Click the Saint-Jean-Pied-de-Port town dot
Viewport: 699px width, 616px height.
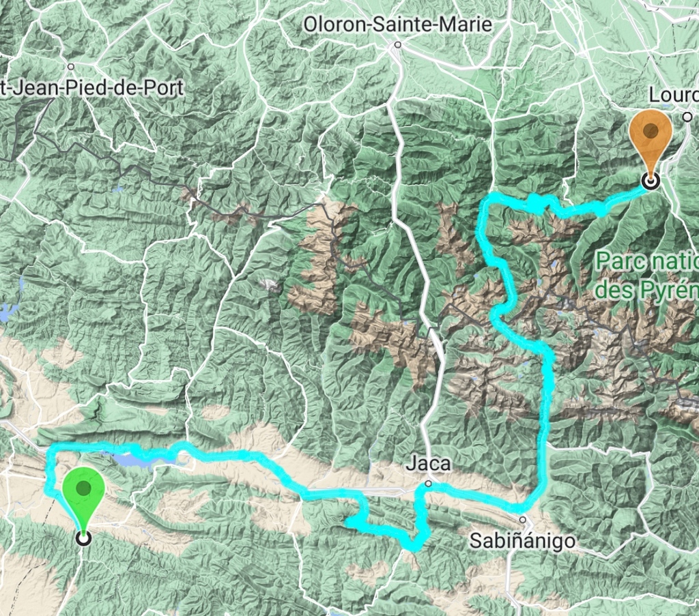[70, 66]
